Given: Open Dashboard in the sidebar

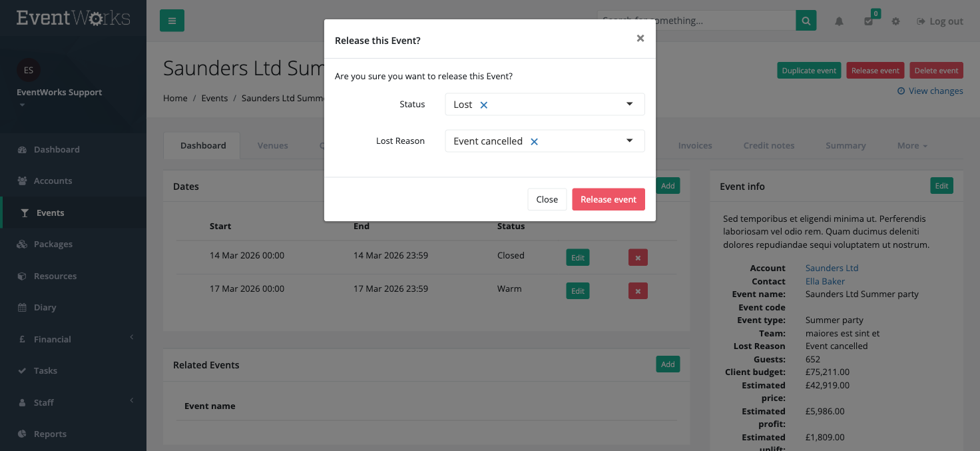Looking at the screenshot, I should point(73,149).
